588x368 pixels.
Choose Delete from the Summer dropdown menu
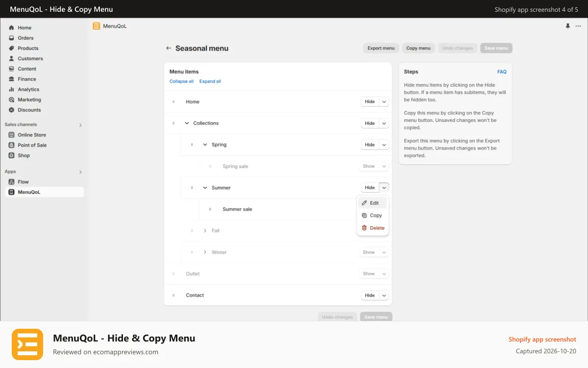click(x=372, y=228)
